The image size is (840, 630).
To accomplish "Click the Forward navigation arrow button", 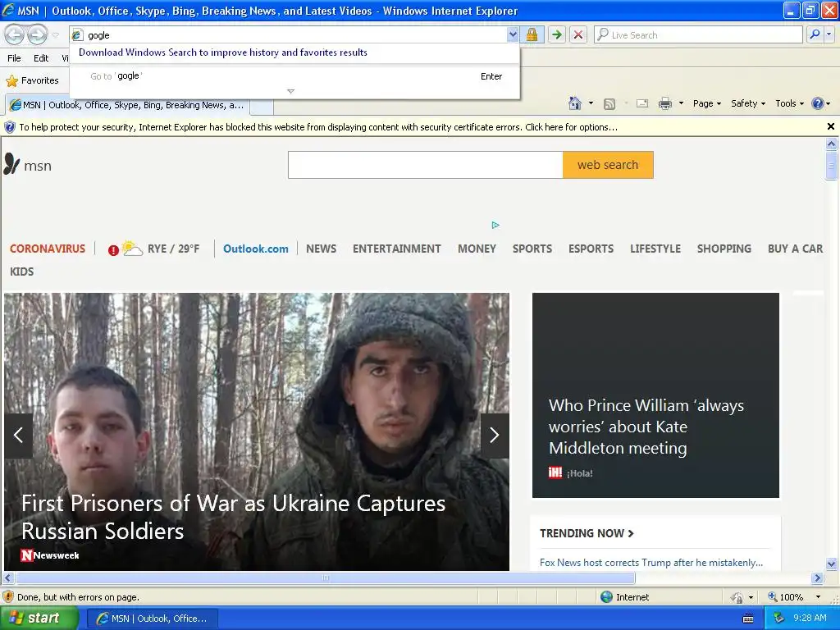I will click(x=37, y=34).
